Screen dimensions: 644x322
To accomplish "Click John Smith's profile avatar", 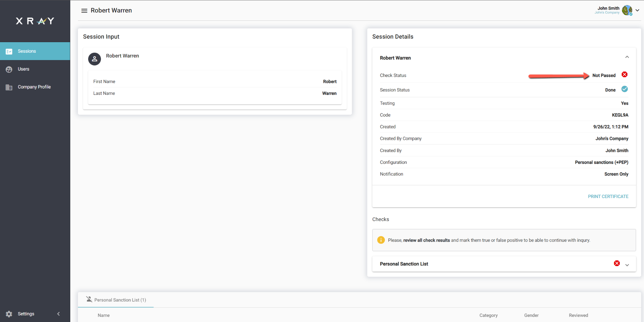I will (627, 10).
